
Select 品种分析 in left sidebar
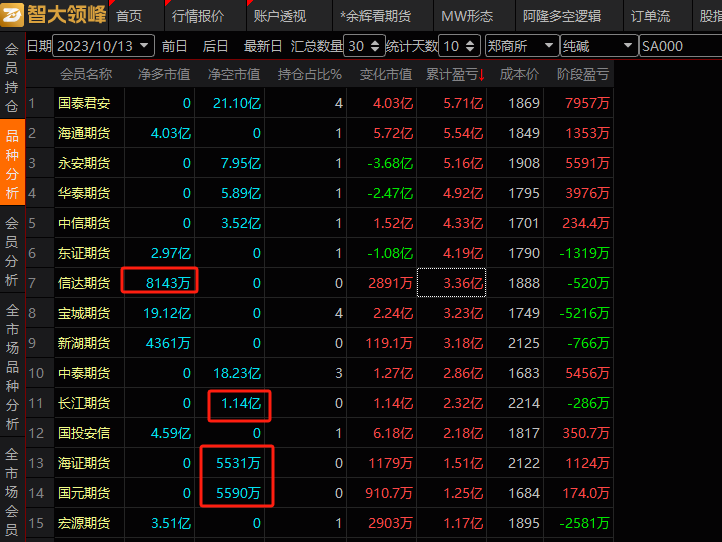[12, 164]
